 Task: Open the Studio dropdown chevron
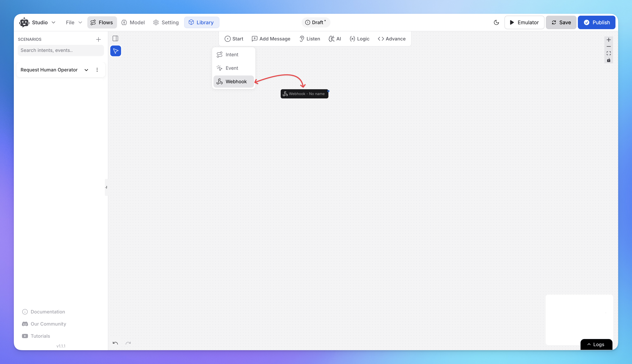coord(53,23)
